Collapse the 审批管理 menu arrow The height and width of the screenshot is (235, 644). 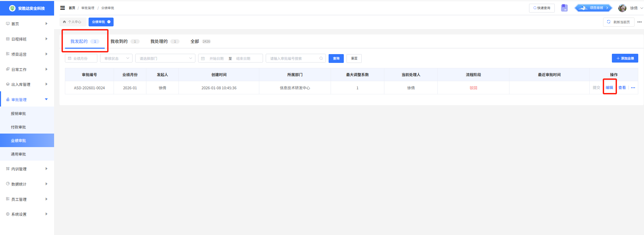pyautogui.click(x=46, y=99)
